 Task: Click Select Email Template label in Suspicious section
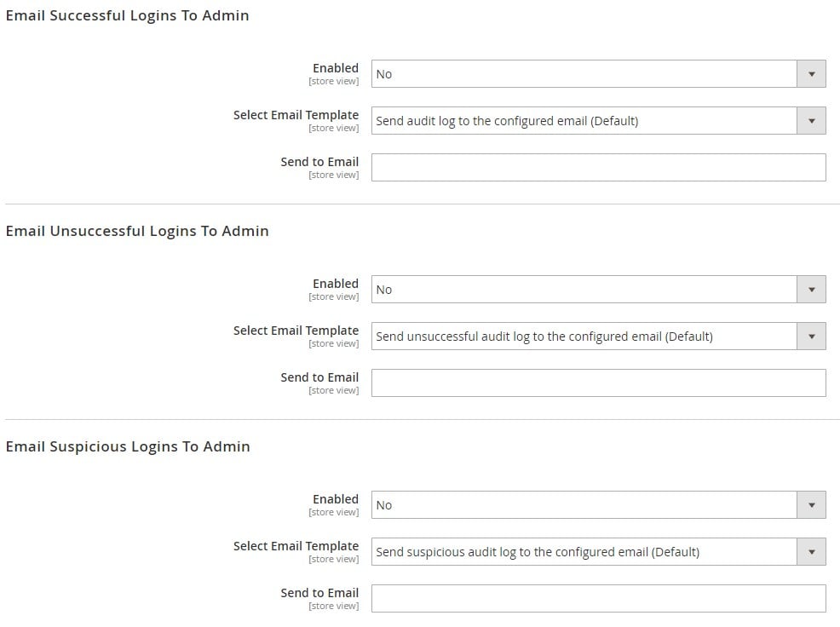click(296, 546)
